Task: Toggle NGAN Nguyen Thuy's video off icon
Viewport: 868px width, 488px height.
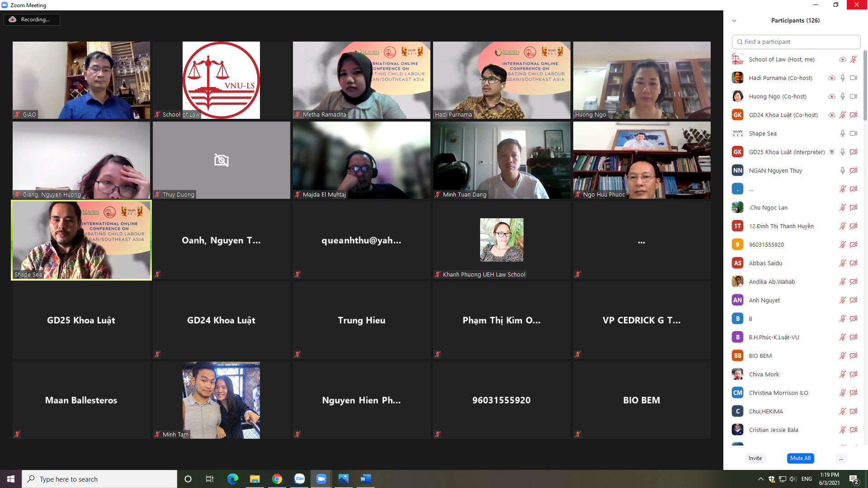Action: coord(854,170)
